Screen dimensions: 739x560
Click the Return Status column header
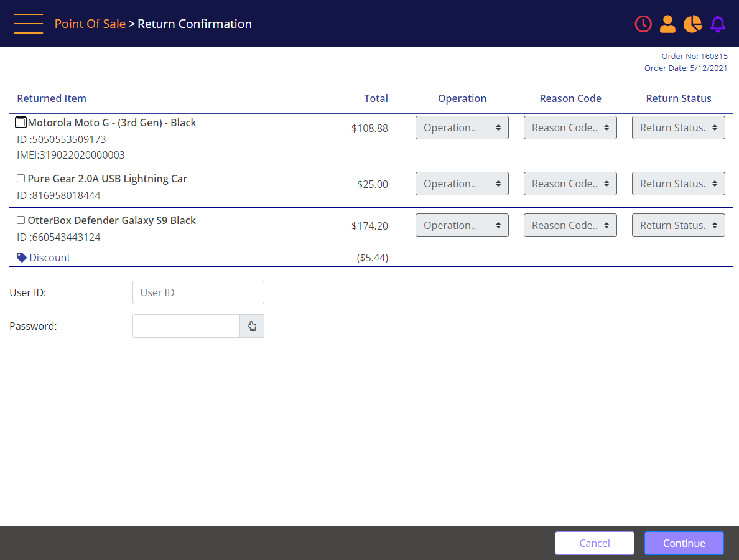(678, 98)
